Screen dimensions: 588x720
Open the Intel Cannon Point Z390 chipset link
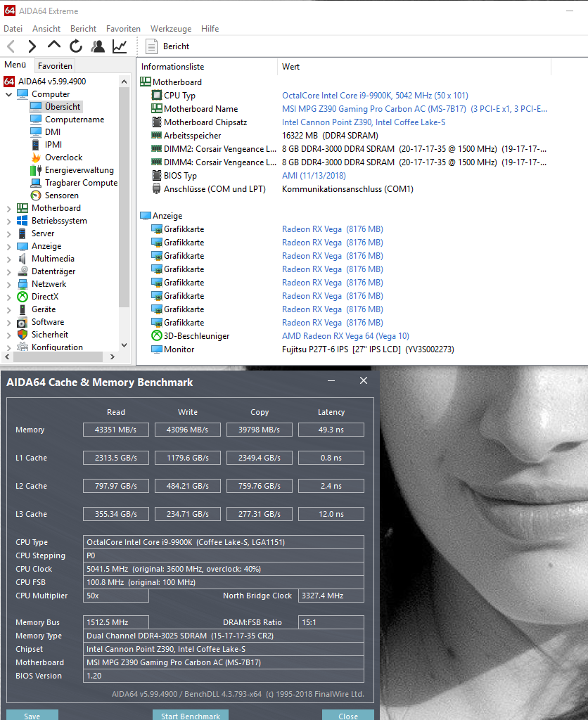(364, 122)
